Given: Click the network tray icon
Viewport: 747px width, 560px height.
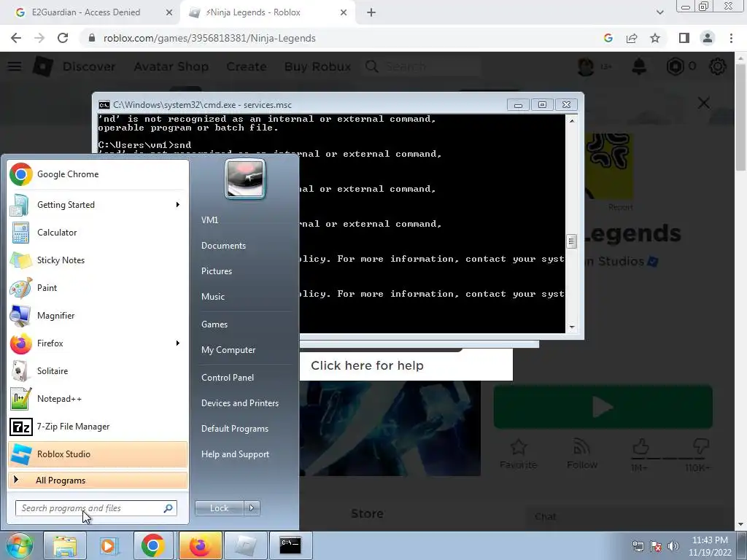Looking at the screenshot, I should 638,546.
